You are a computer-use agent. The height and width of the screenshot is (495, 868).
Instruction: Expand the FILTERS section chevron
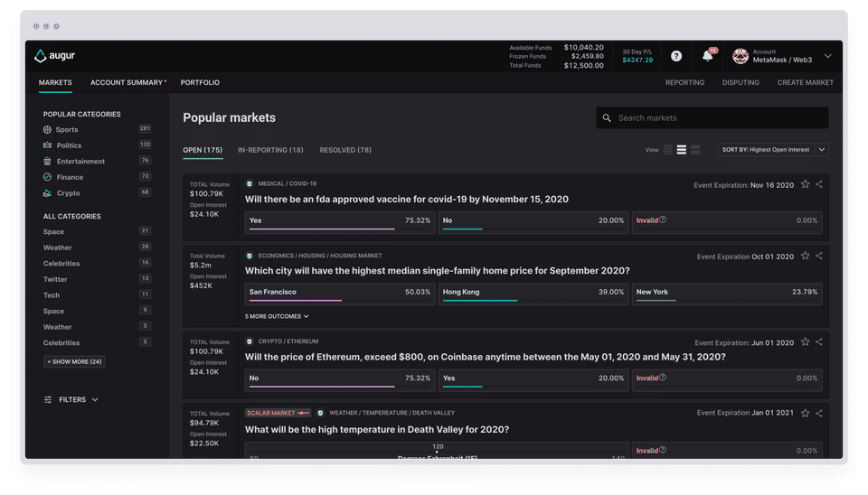point(95,399)
